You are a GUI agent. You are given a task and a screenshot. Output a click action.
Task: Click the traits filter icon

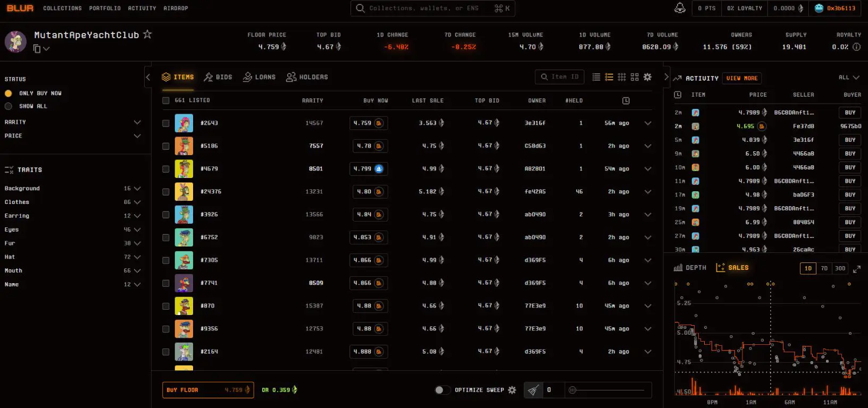[x=9, y=170]
